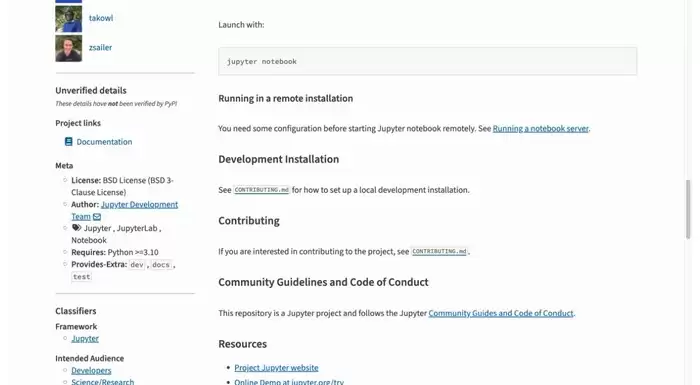The image size is (700, 385).
Task: Click the 'Development Installation' heading
Action: (x=279, y=159)
